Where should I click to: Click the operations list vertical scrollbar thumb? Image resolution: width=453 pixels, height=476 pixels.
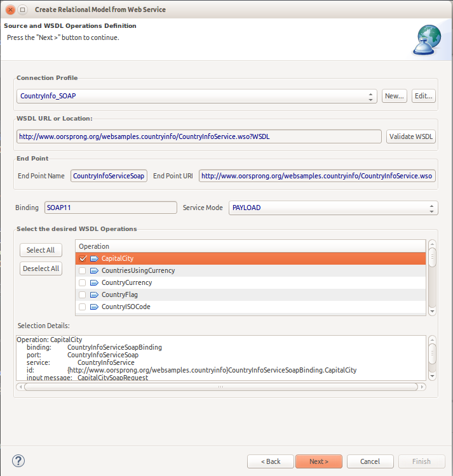432,258
